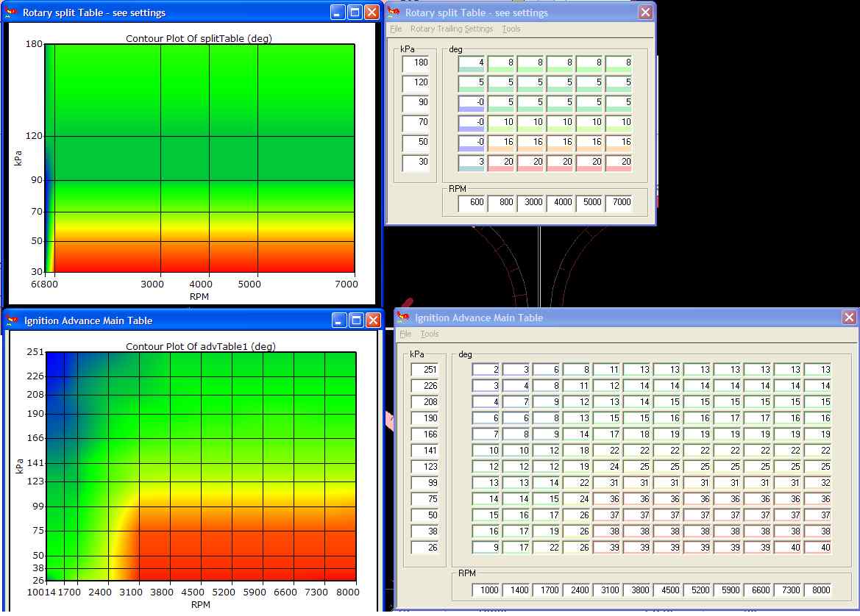Open File menu in Rotary split Table
This screenshot has height=616, width=860.
click(396, 29)
